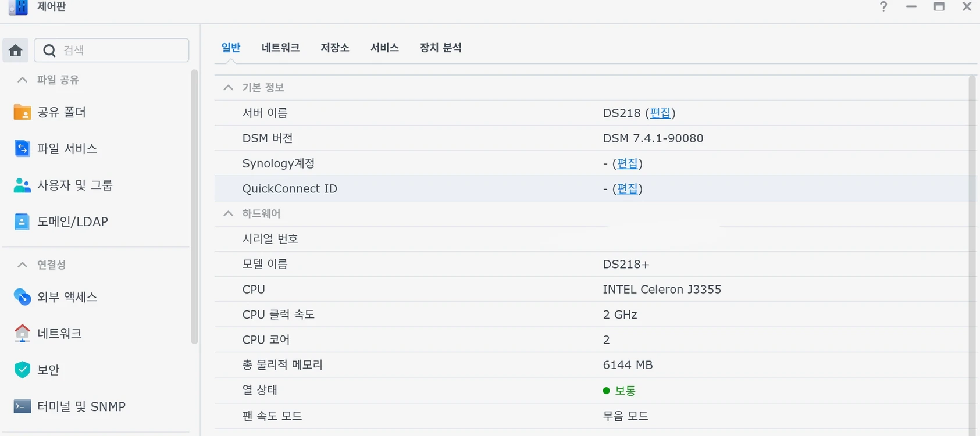Viewport: 980px width, 436px height.
Task: Click the 보통 thermal status value
Action: click(x=625, y=391)
